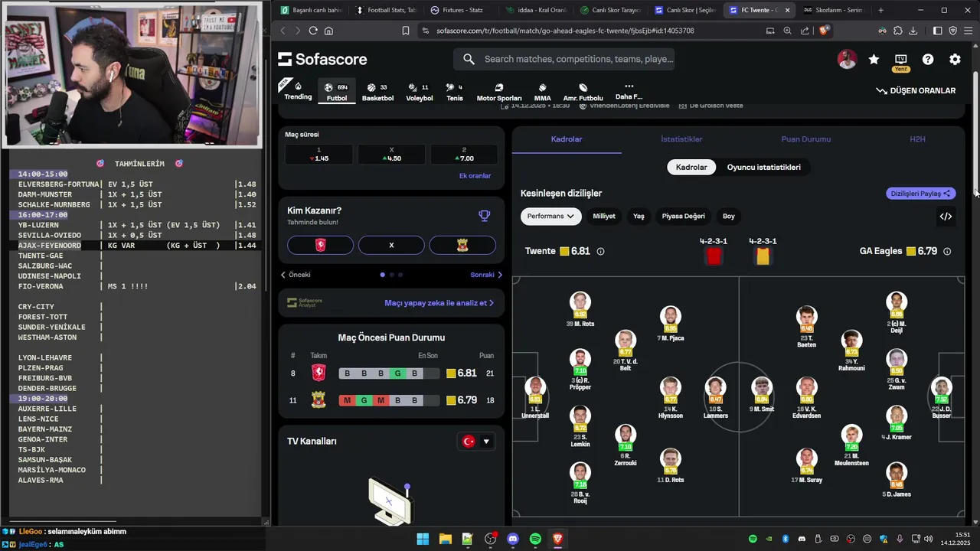Click the Sofascore logo
Image resolution: width=980 pixels, height=551 pixels.
tap(322, 59)
